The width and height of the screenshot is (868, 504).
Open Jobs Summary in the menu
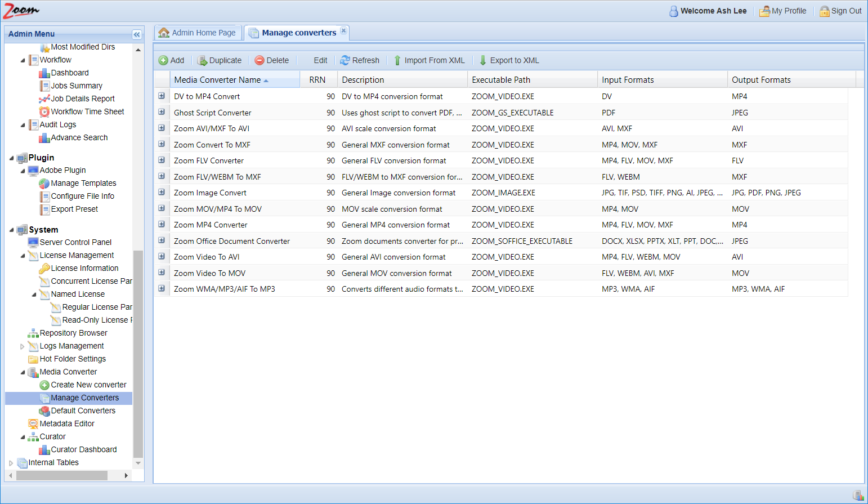click(77, 86)
